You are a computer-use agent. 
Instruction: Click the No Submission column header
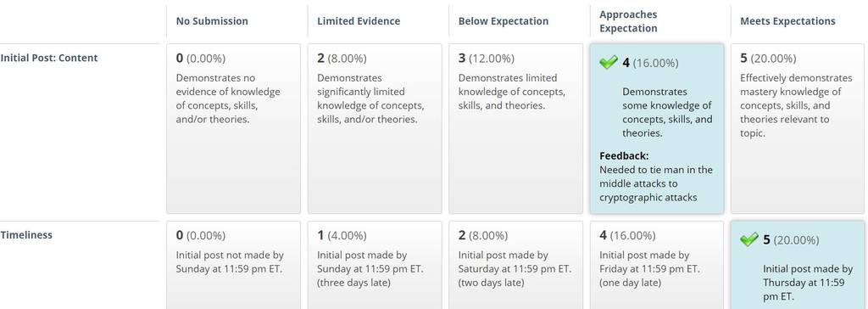coord(212,21)
